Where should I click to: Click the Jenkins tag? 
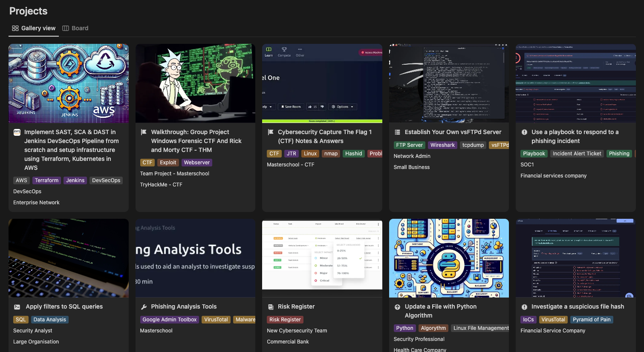pos(75,180)
